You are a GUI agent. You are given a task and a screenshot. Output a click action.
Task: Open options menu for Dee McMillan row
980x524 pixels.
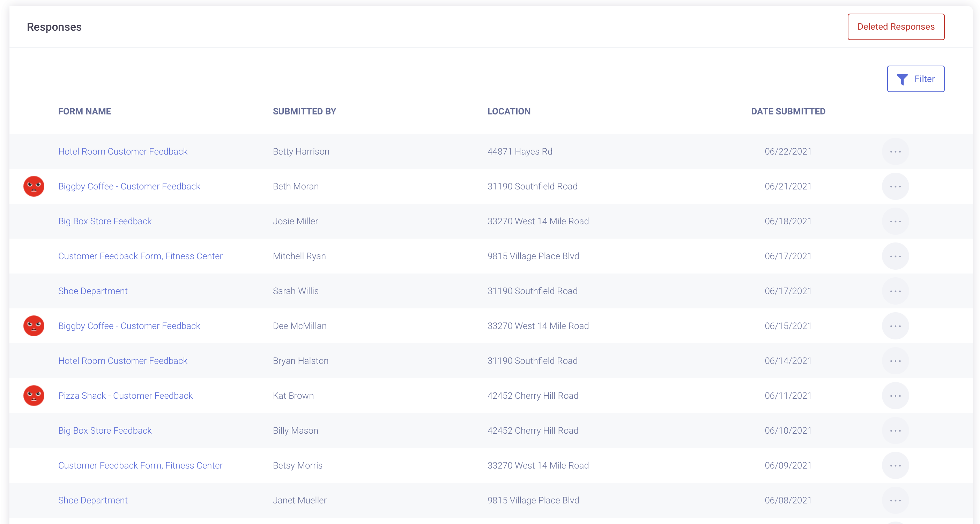[x=895, y=326]
